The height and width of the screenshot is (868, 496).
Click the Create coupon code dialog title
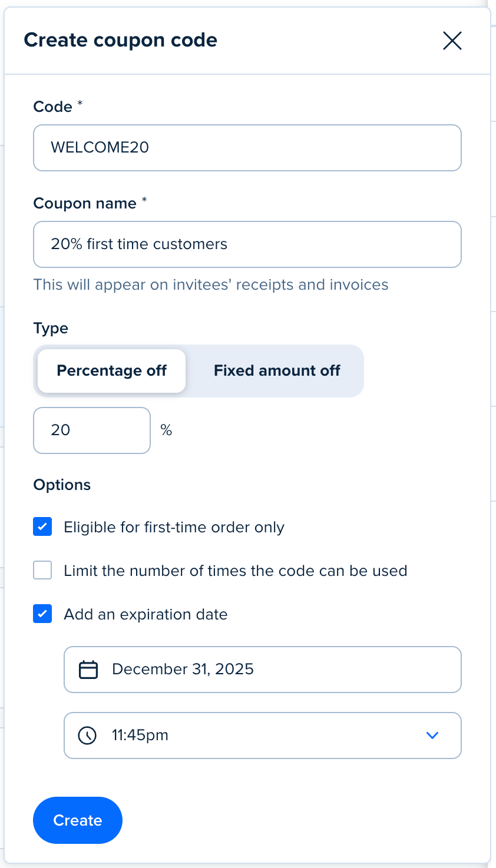click(x=121, y=40)
